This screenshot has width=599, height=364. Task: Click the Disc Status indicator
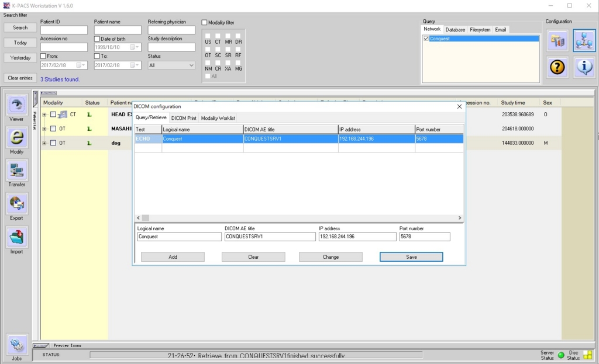point(588,355)
